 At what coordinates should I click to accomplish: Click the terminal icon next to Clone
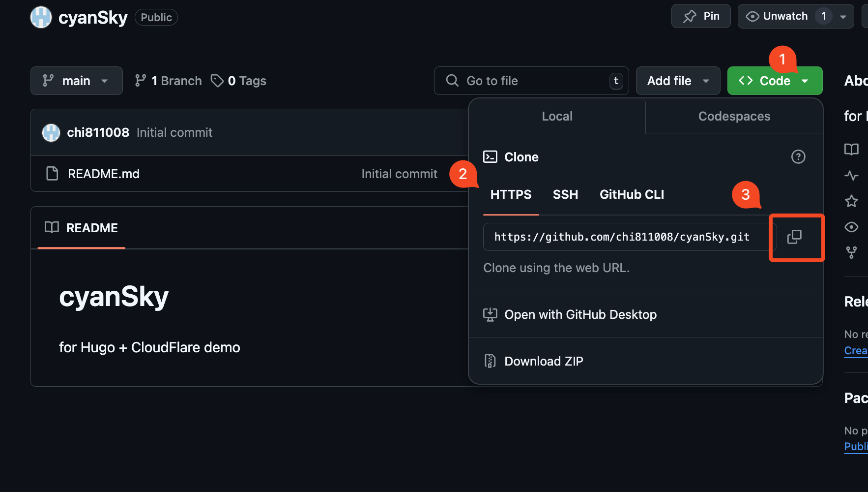[490, 157]
